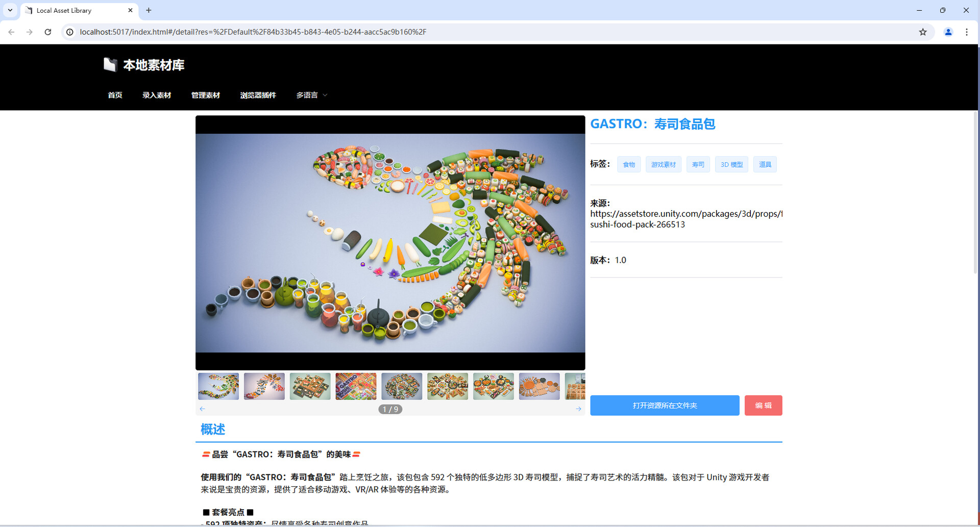Select the fifth thumbnail in the gallery
The height and width of the screenshot is (527, 980).
pos(402,386)
